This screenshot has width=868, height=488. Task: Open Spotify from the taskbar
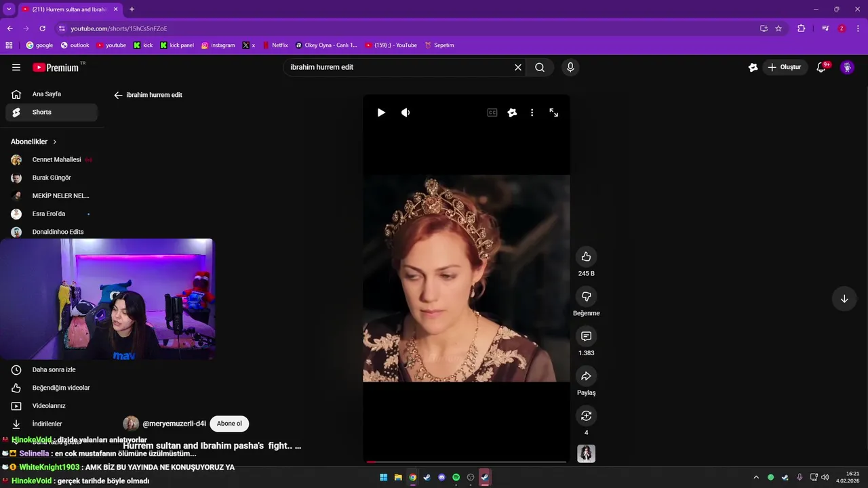coord(456,477)
